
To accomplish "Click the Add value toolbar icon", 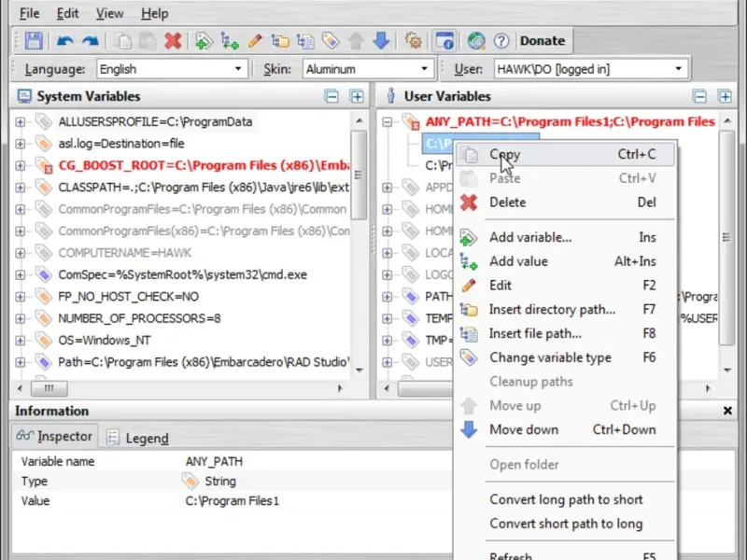I will pyautogui.click(x=230, y=41).
